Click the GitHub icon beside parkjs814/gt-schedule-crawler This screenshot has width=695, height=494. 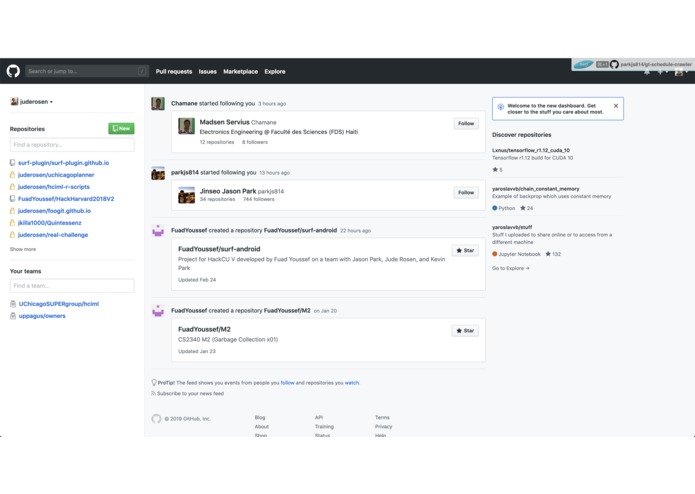614,64
